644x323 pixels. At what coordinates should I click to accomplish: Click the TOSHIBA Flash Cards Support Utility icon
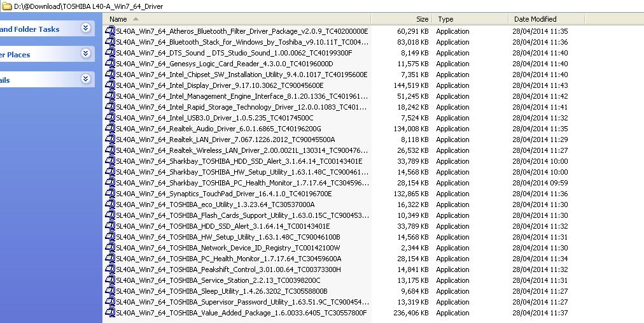pos(110,215)
